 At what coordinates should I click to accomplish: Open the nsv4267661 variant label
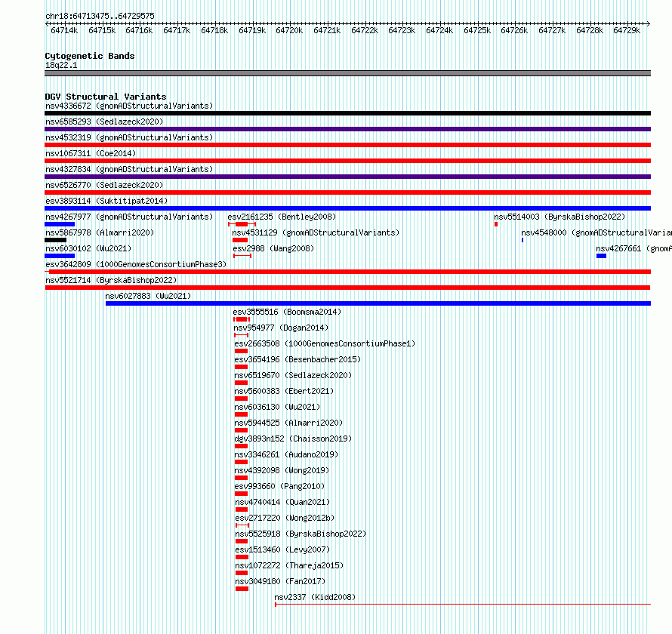tap(633, 248)
